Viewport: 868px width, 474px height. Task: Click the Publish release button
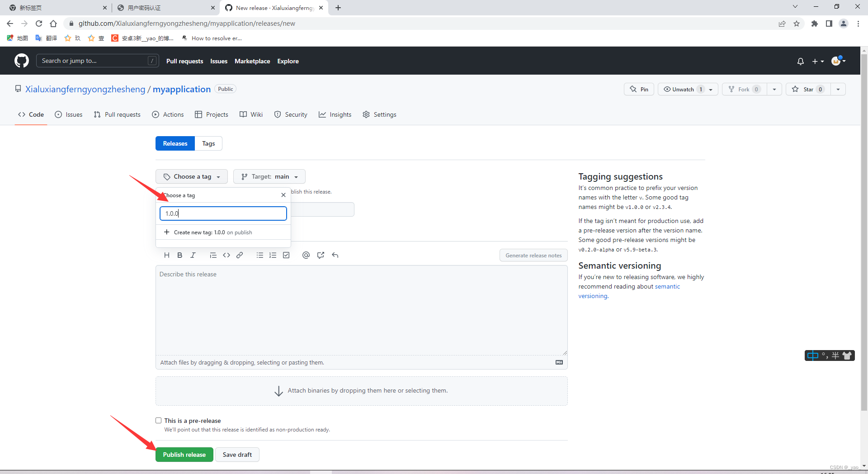tap(184, 455)
